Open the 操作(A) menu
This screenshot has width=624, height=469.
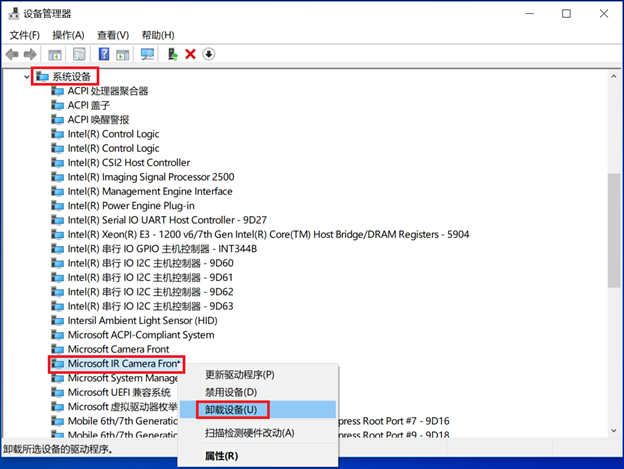[68, 35]
